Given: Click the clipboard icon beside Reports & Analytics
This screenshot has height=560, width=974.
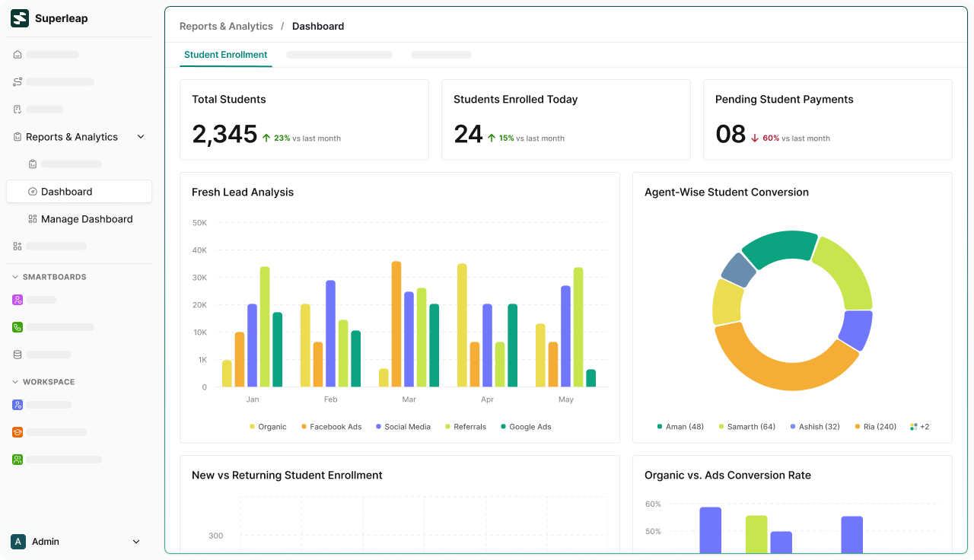Looking at the screenshot, I should (x=18, y=137).
